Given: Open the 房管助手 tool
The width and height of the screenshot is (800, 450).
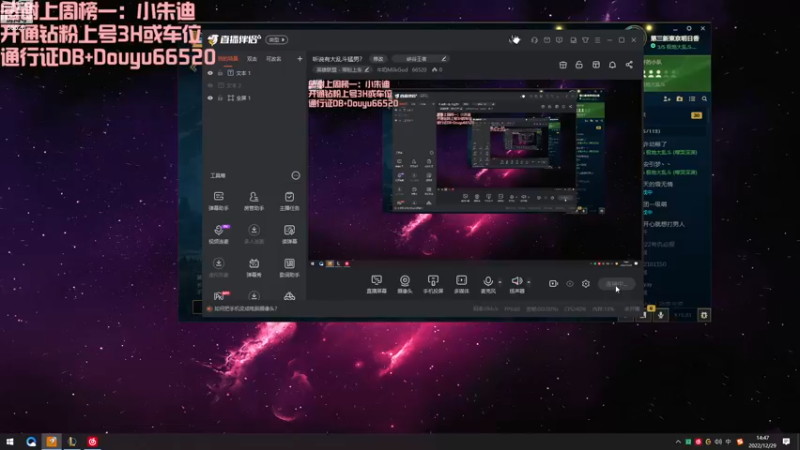Looking at the screenshot, I should (x=254, y=201).
